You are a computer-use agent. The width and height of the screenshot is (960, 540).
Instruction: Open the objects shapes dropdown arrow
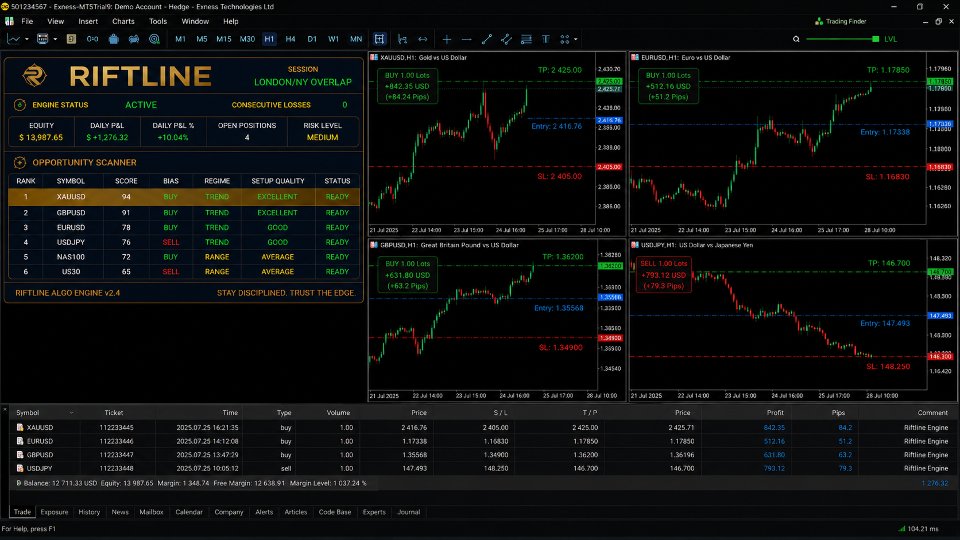coord(576,39)
